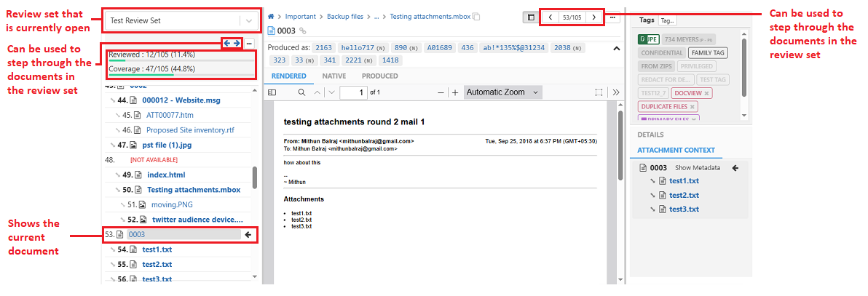Switch to the PRODUCED tab
Screen dimensions: 868x296
(x=379, y=76)
